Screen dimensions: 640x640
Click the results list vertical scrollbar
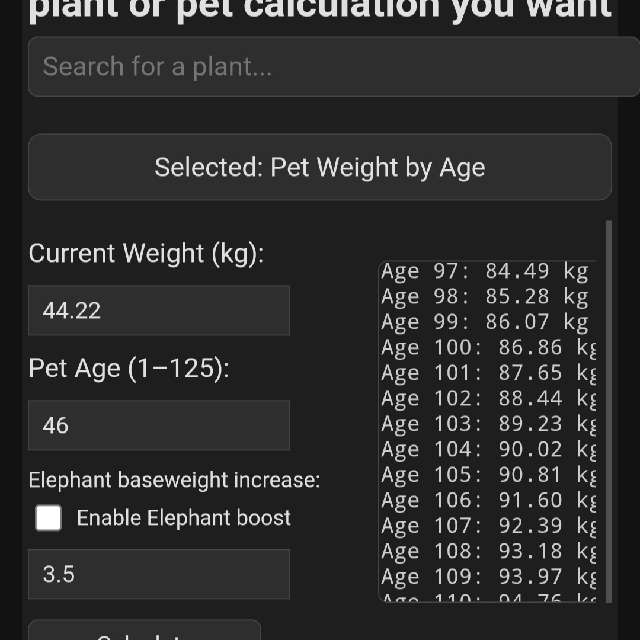click(609, 400)
